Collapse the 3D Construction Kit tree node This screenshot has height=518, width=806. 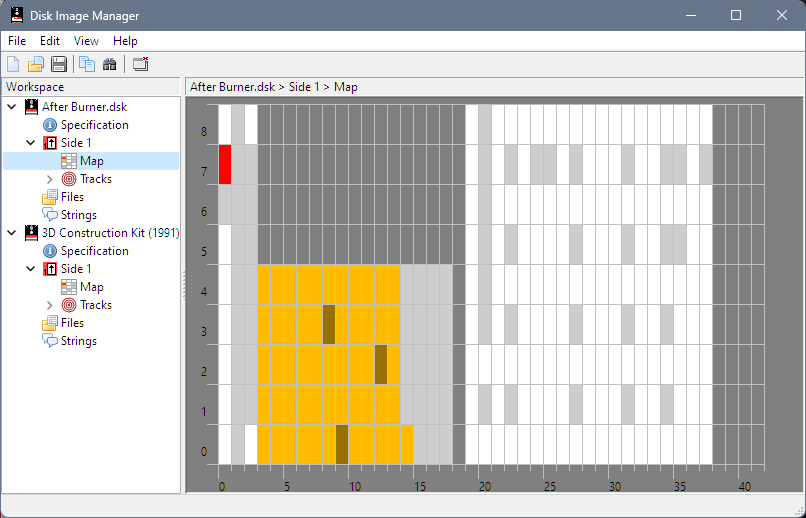tap(12, 233)
